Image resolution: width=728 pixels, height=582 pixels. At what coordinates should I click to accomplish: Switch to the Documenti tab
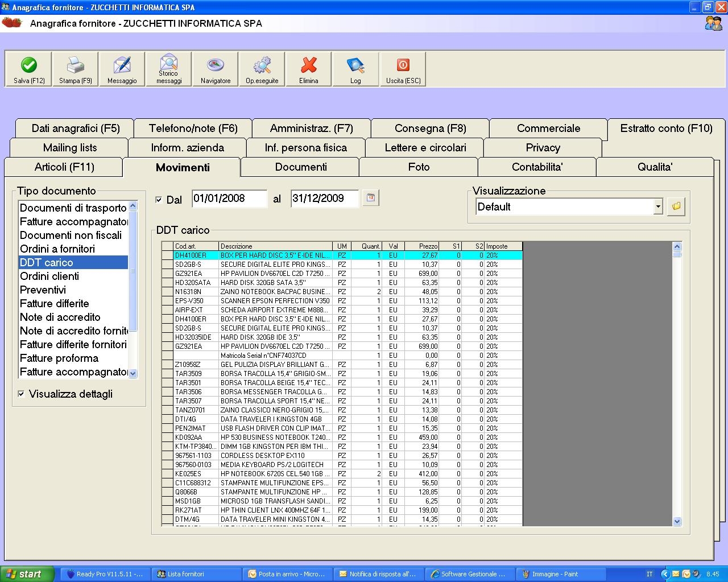[300, 167]
